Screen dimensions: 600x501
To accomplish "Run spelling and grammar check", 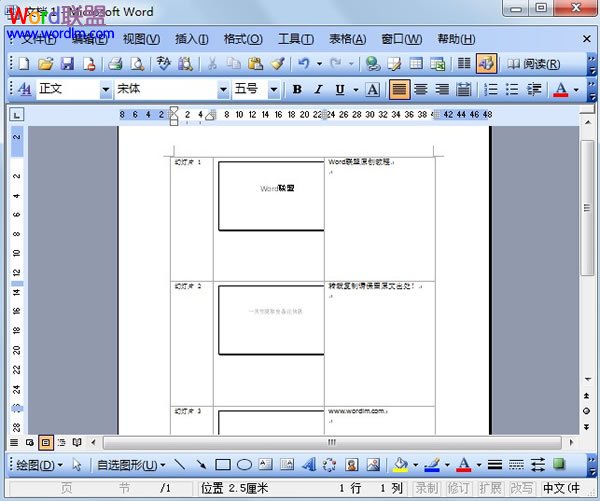I will tap(163, 64).
